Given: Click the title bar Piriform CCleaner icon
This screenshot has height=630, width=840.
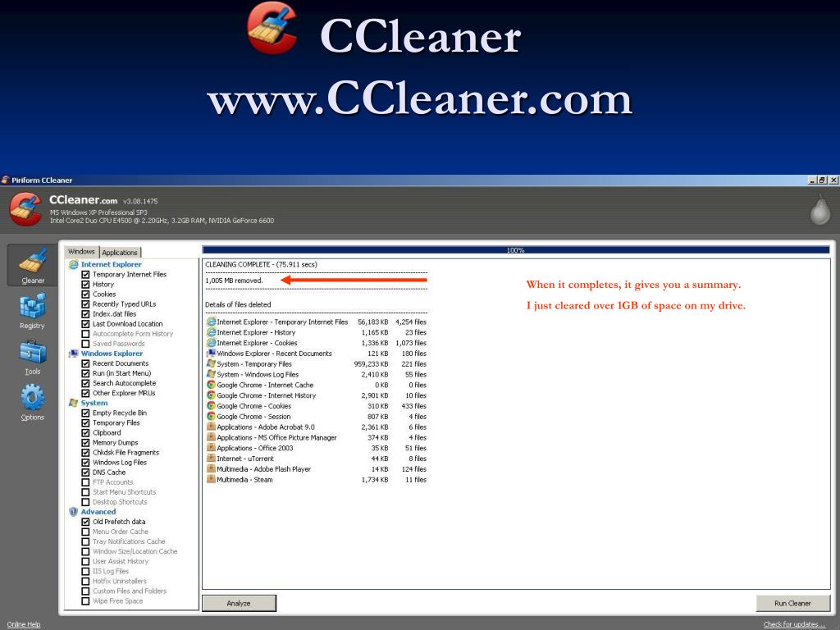Looking at the screenshot, I should [6, 180].
